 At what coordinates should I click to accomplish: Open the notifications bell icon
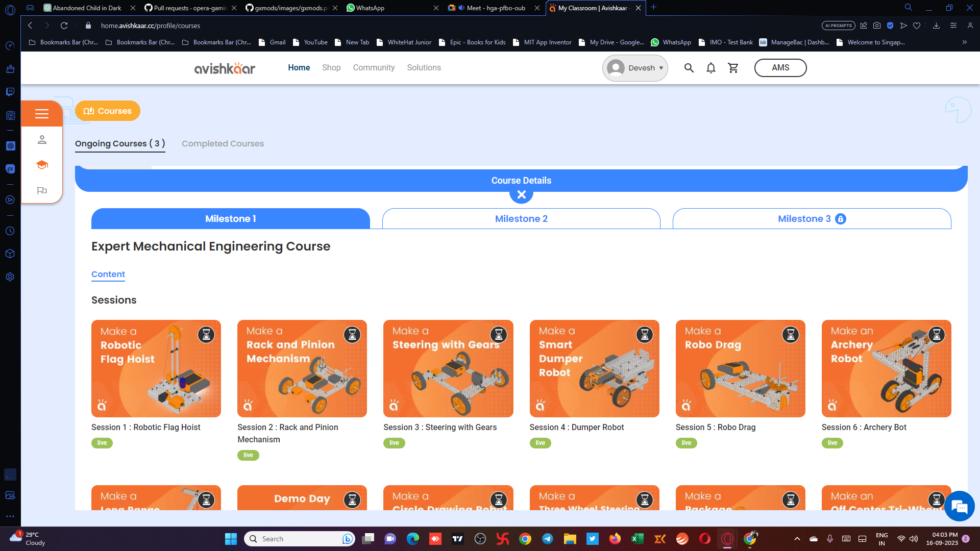710,68
